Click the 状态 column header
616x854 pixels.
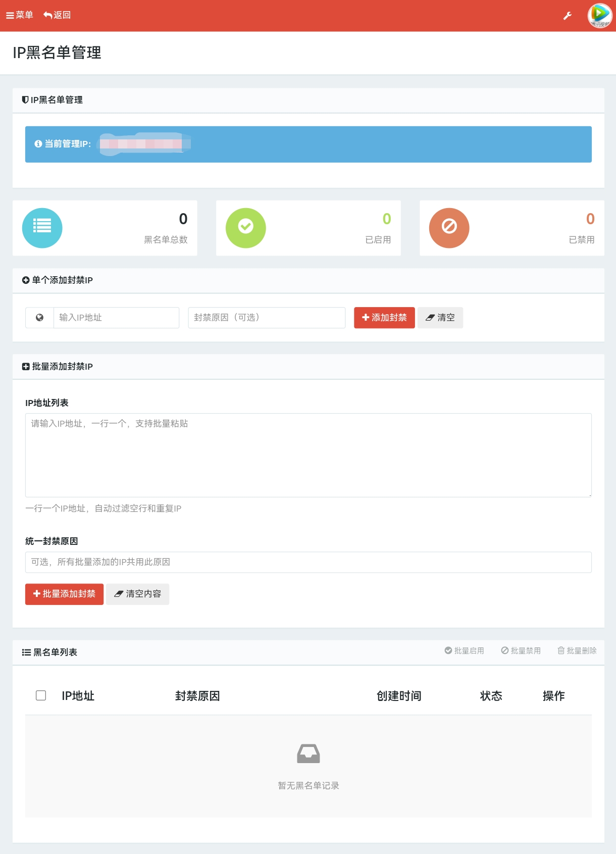tap(491, 696)
